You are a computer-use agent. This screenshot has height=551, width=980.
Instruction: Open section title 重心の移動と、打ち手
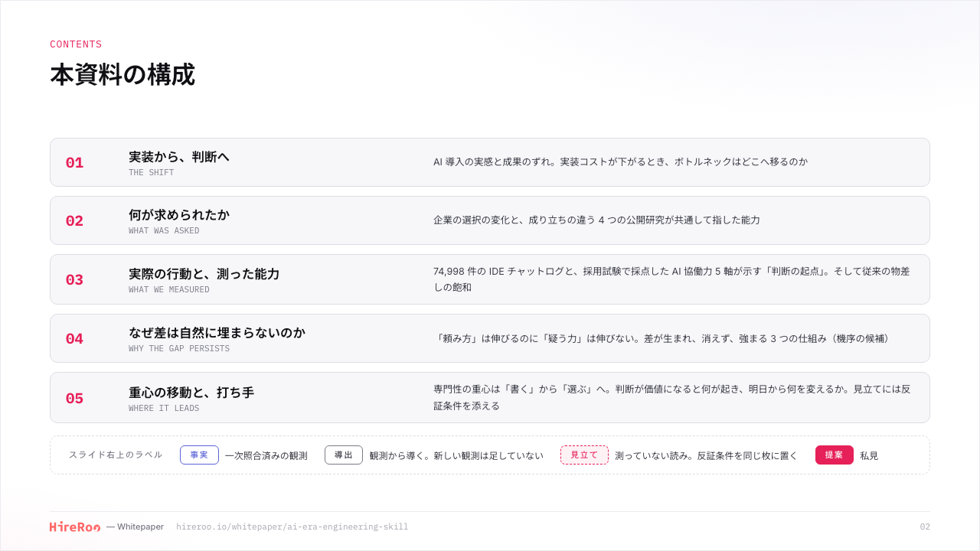pyautogui.click(x=191, y=393)
